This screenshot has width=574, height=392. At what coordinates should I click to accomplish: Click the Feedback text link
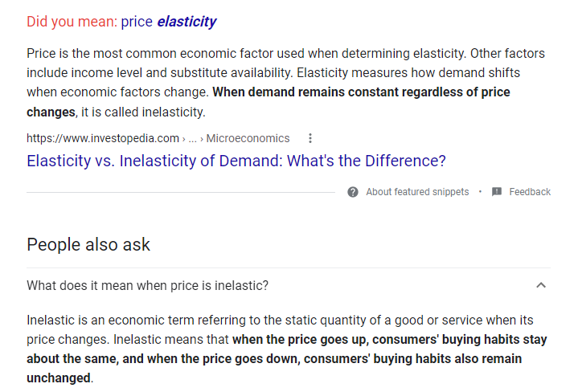click(530, 192)
